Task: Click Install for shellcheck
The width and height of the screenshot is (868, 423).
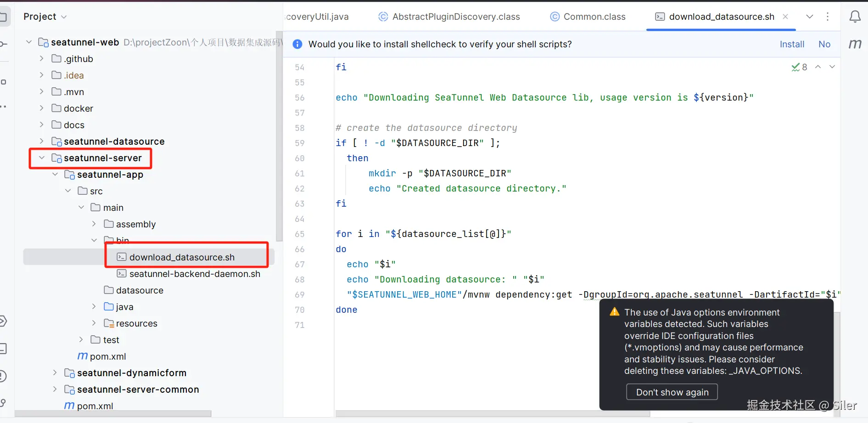Action: click(x=792, y=44)
